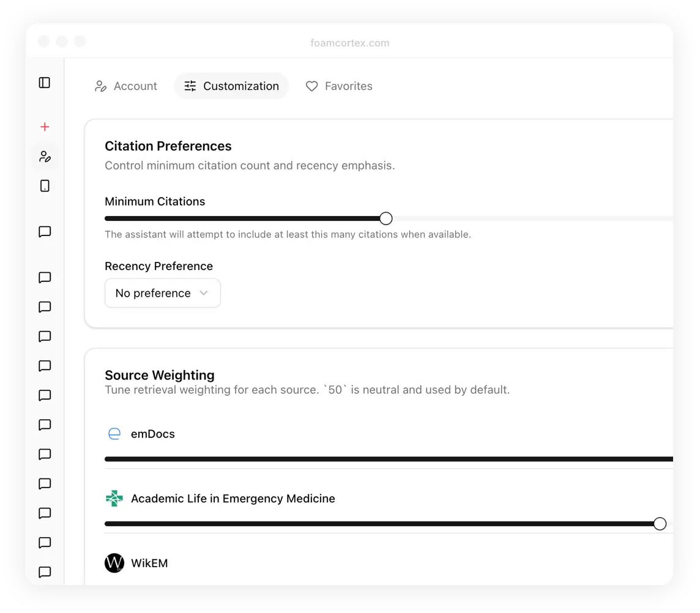Start a new chat with the red plus icon
700x613 pixels.
click(x=44, y=127)
